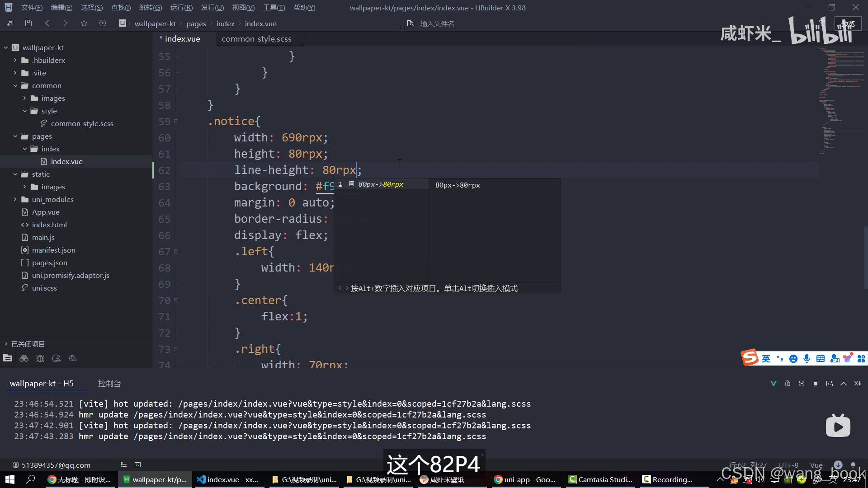The height and width of the screenshot is (488, 868).
Task: Switch to the common-style.scss tab
Action: coord(256,39)
